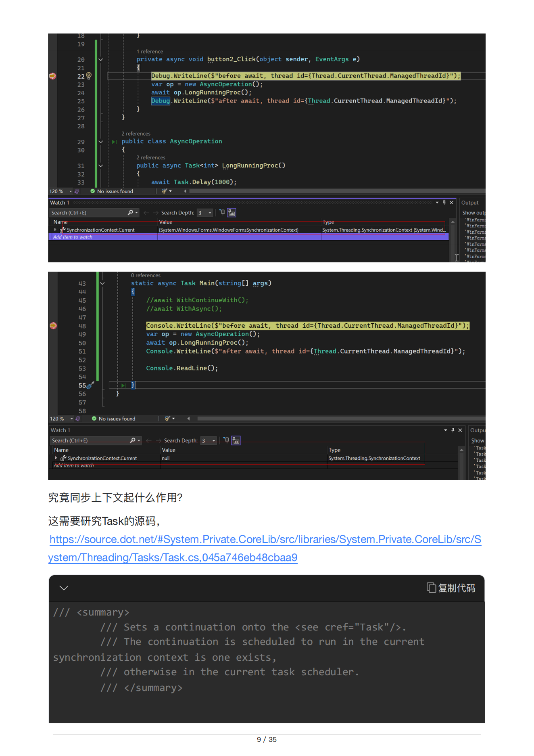Open window options dropdown arrow in lower Watch 1 title
Viewport: 534px width, 756px height.
446,430
